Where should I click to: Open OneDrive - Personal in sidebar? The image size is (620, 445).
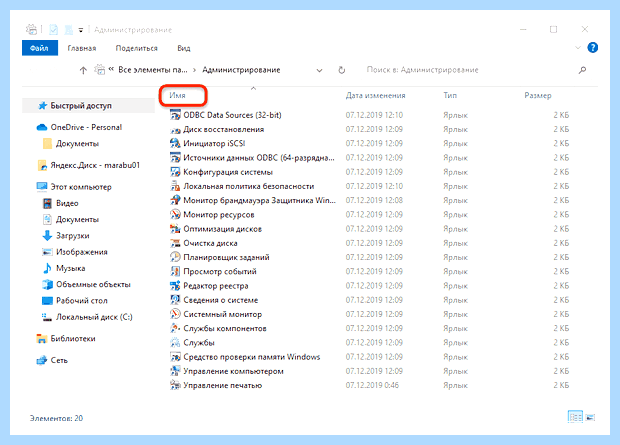[x=86, y=127]
